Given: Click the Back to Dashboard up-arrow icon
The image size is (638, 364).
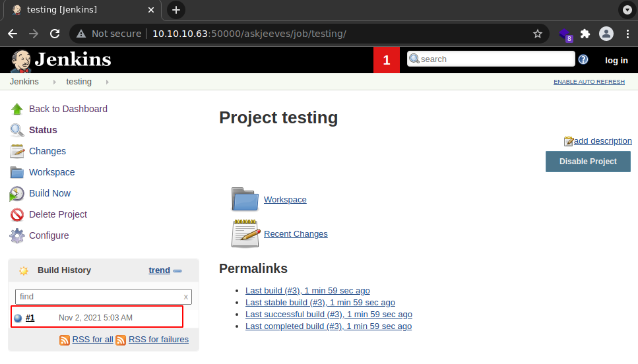Looking at the screenshot, I should (x=17, y=109).
